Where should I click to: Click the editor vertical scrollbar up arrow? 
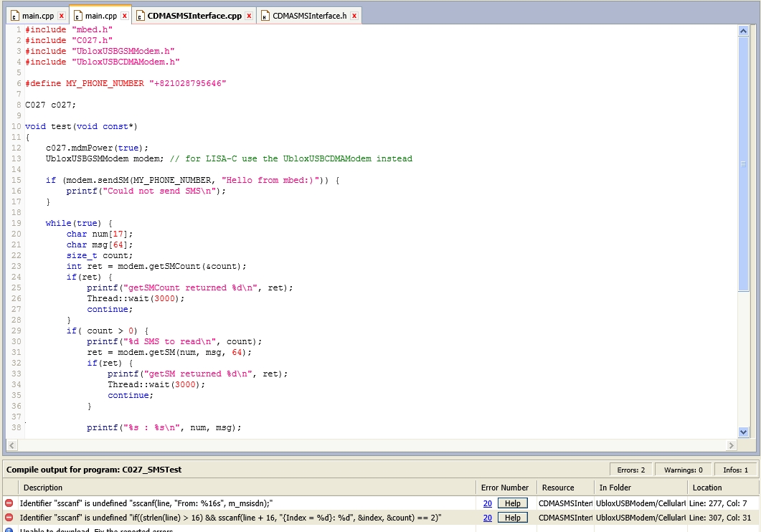click(744, 31)
